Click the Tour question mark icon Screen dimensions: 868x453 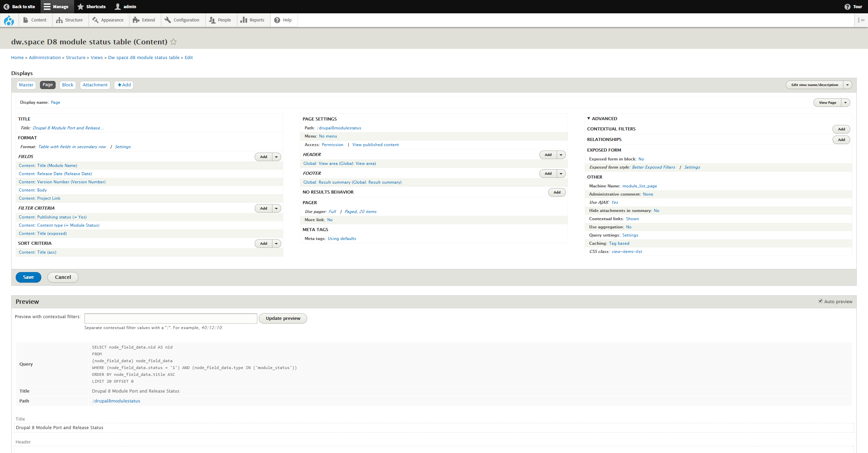click(847, 6)
